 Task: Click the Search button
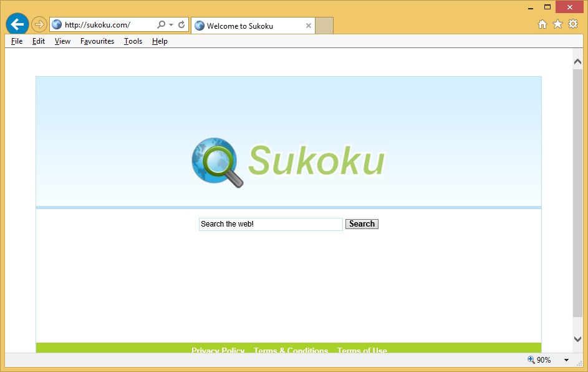click(x=362, y=224)
